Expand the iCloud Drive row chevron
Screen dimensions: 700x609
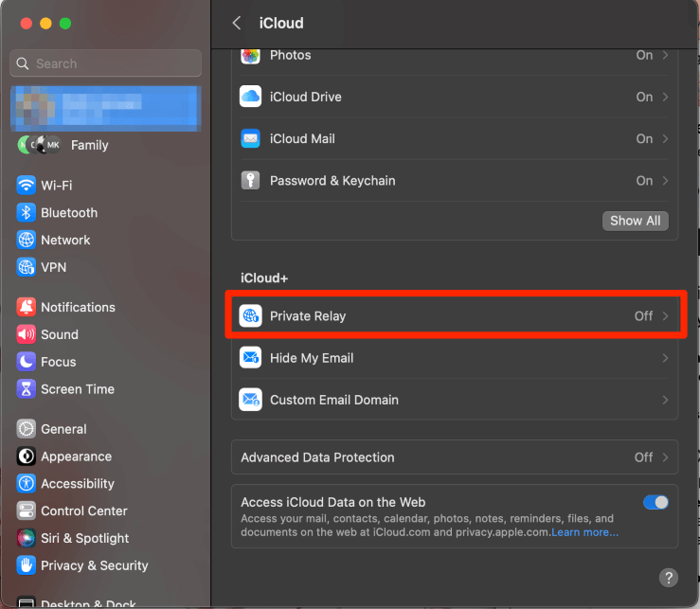click(x=665, y=97)
